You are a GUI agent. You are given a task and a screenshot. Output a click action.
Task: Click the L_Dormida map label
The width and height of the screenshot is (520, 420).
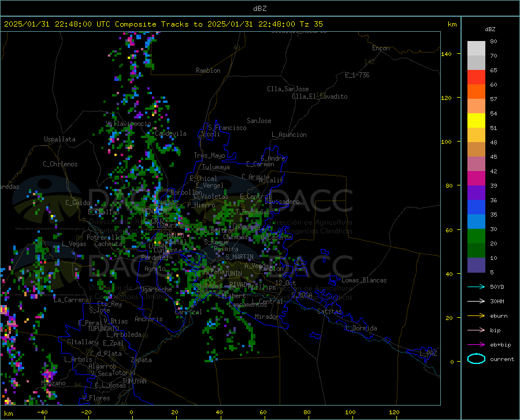click(x=361, y=328)
